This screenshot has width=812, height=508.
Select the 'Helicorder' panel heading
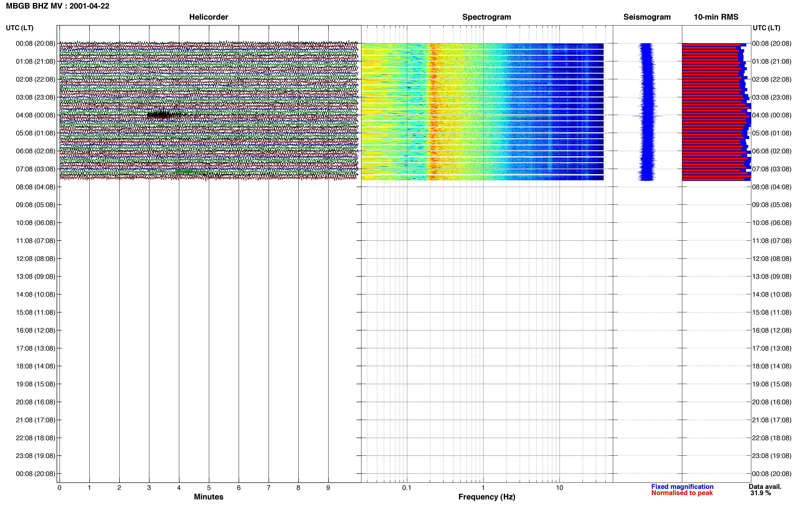pyautogui.click(x=209, y=17)
